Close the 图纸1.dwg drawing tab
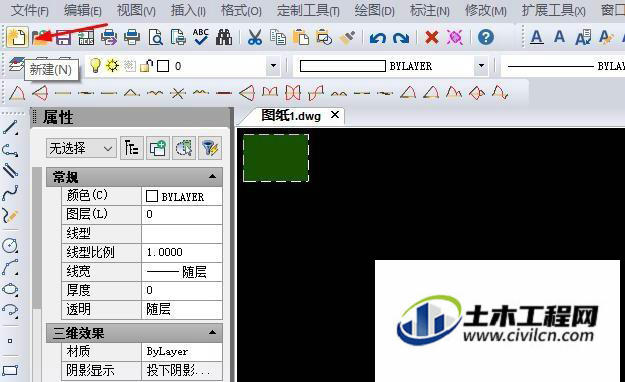Screen dimensions: 625x382 335,115
